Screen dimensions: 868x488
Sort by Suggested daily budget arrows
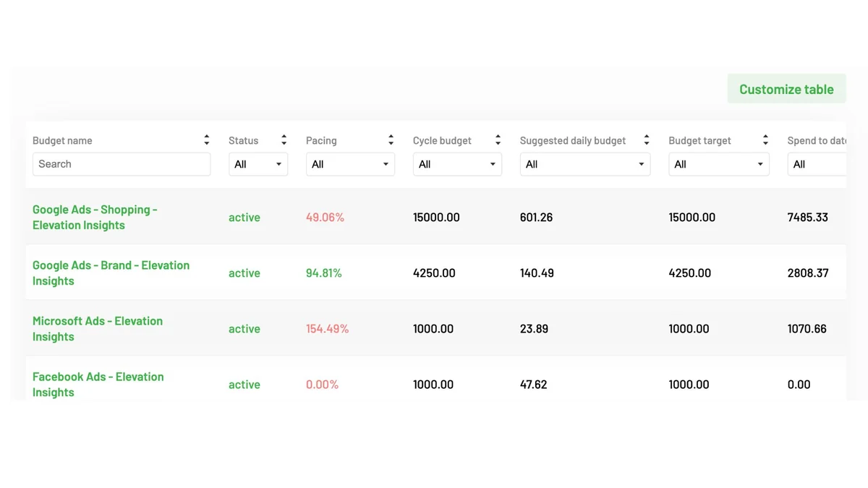click(646, 140)
